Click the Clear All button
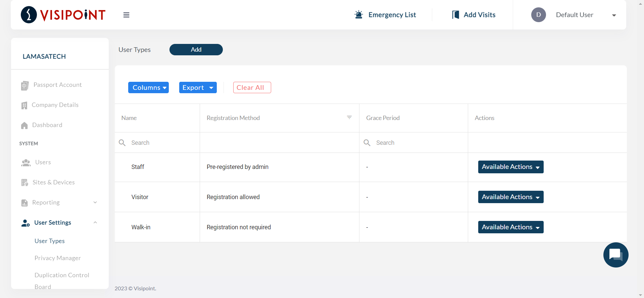 (x=252, y=87)
